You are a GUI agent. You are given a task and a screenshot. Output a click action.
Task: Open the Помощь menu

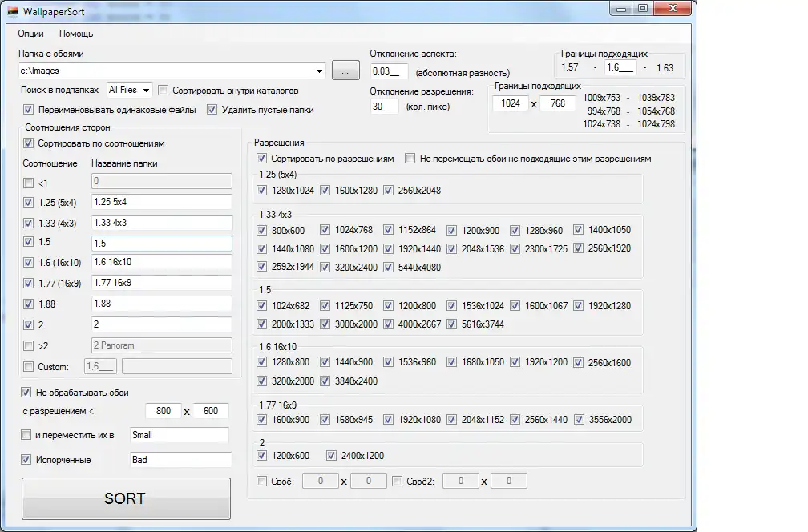click(x=75, y=34)
